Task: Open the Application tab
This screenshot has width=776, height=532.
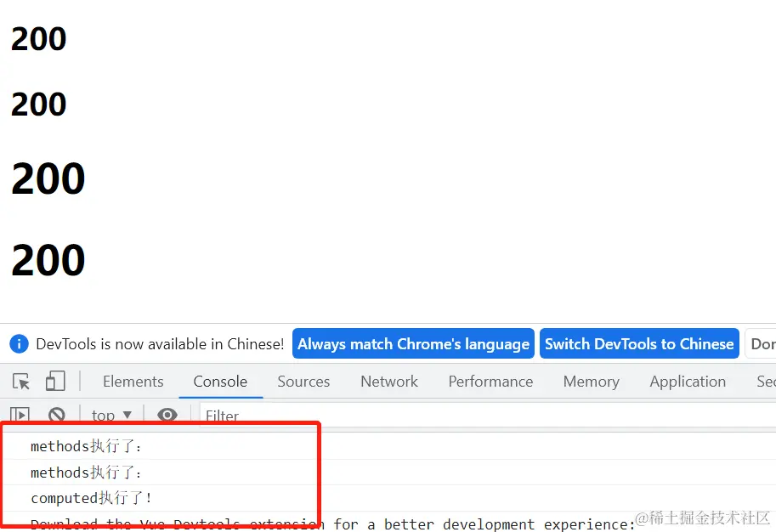Action: click(688, 382)
